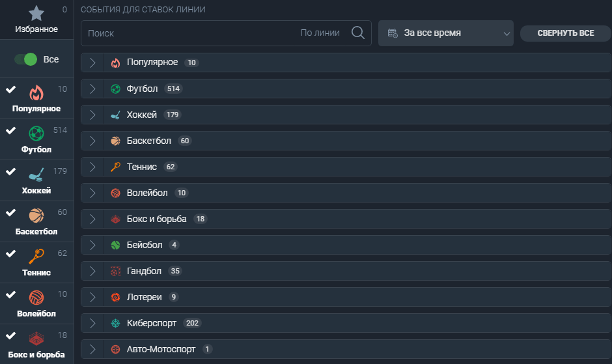The width and height of the screenshot is (612, 364).
Task: Click the soccer ball icon in Футбол row
Action: pyautogui.click(x=115, y=89)
